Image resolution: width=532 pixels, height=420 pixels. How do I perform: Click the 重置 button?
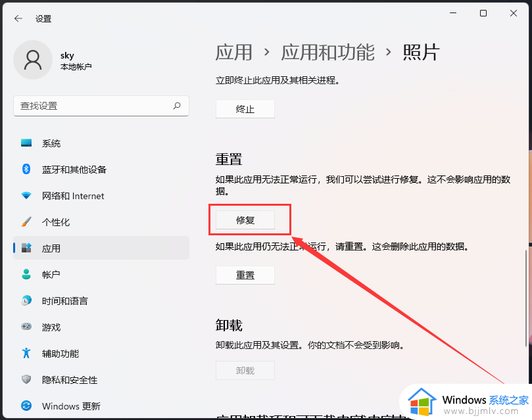245,275
